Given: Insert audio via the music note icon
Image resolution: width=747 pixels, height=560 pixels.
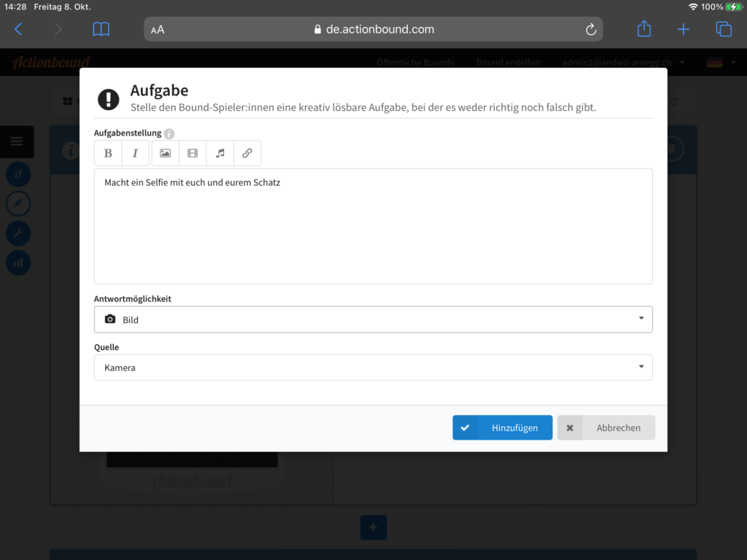Looking at the screenshot, I should click(x=220, y=153).
